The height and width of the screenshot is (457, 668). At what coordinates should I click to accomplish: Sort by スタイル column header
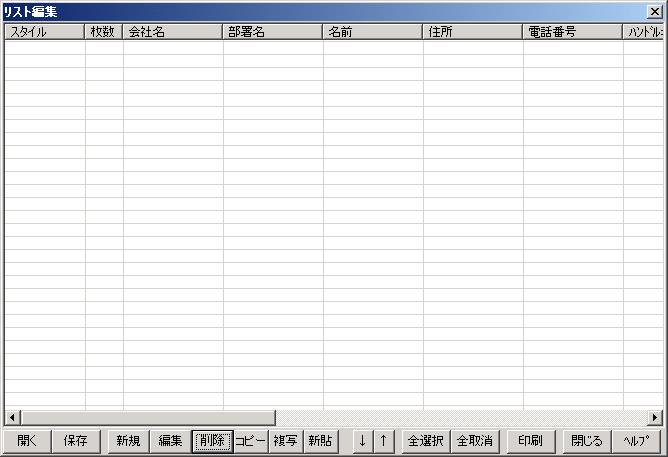44,32
